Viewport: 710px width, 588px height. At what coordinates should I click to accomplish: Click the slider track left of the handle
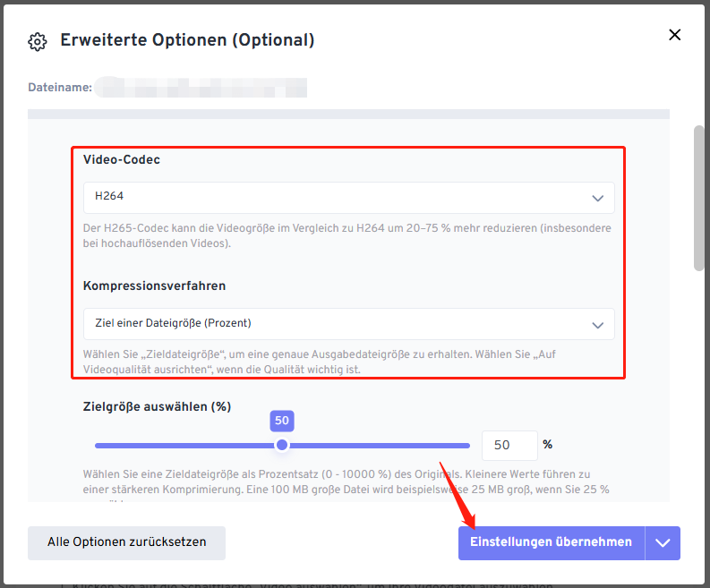point(184,446)
